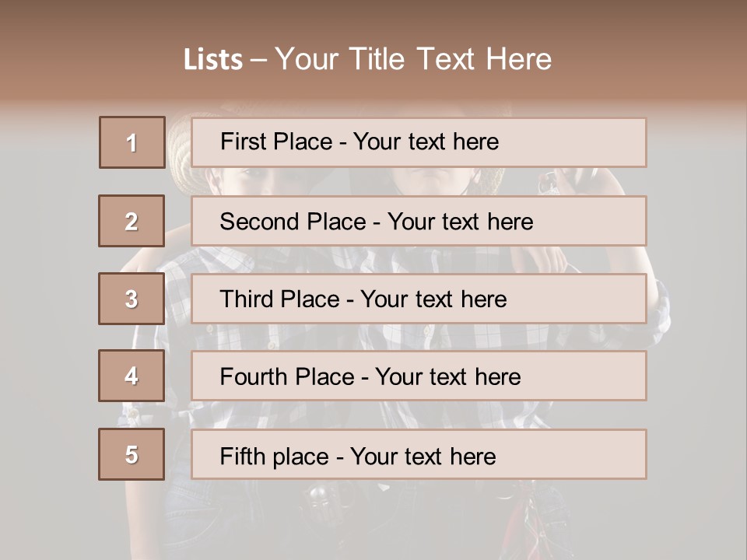Click the empty right end of the Third Place bar
Screen dimensions: 747x560
591,299
